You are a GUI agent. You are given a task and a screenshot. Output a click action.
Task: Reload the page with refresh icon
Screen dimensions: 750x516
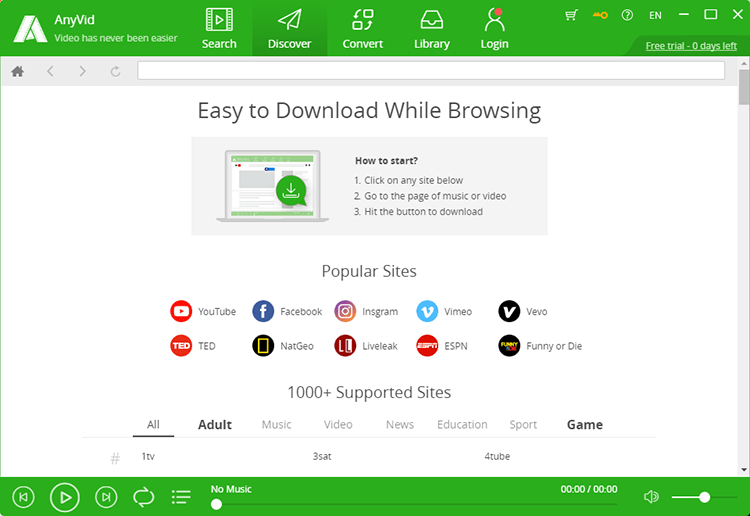point(115,71)
